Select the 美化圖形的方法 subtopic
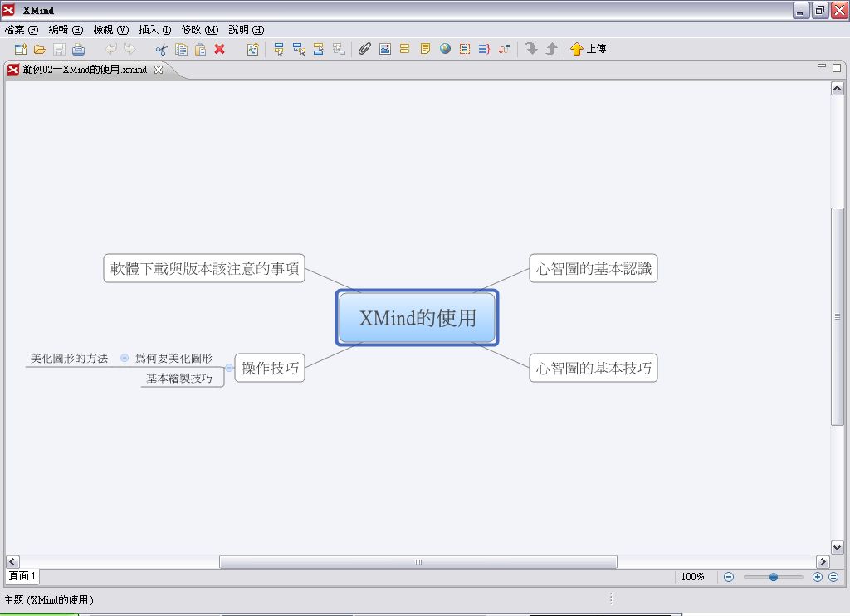850x616 pixels. coord(70,359)
